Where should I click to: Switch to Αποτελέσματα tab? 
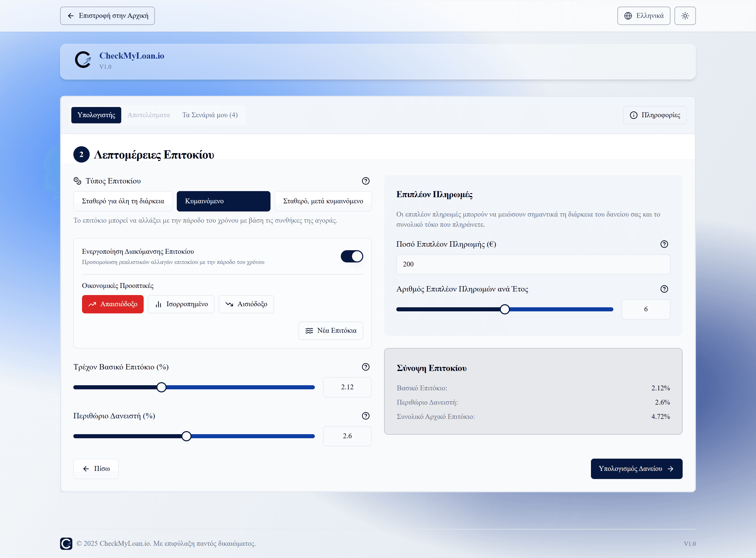point(148,115)
